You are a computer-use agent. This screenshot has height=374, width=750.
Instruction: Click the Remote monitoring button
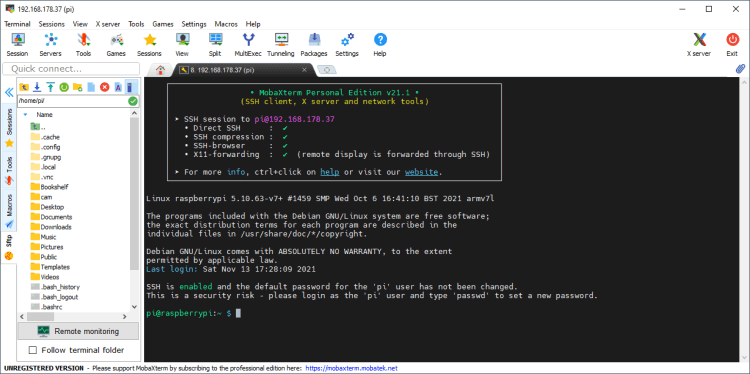78,331
